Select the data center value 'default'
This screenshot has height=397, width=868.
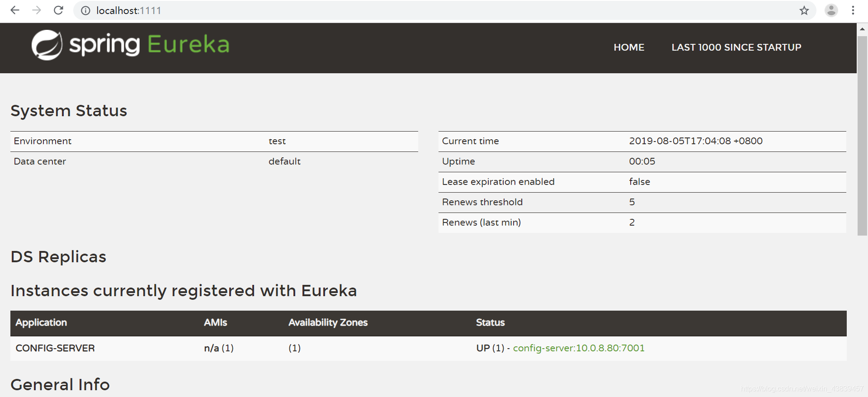(x=284, y=161)
